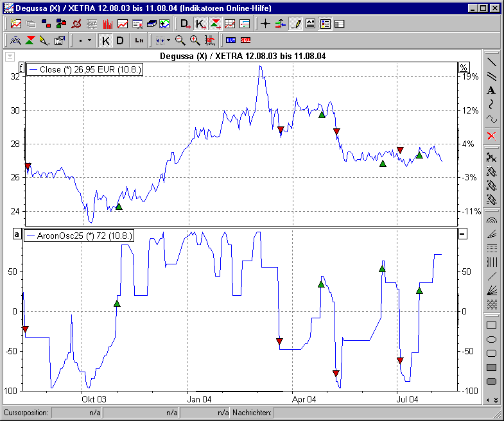This screenshot has width=504, height=421.
Task: Select the zoom out magnifier
Action: click(x=180, y=40)
